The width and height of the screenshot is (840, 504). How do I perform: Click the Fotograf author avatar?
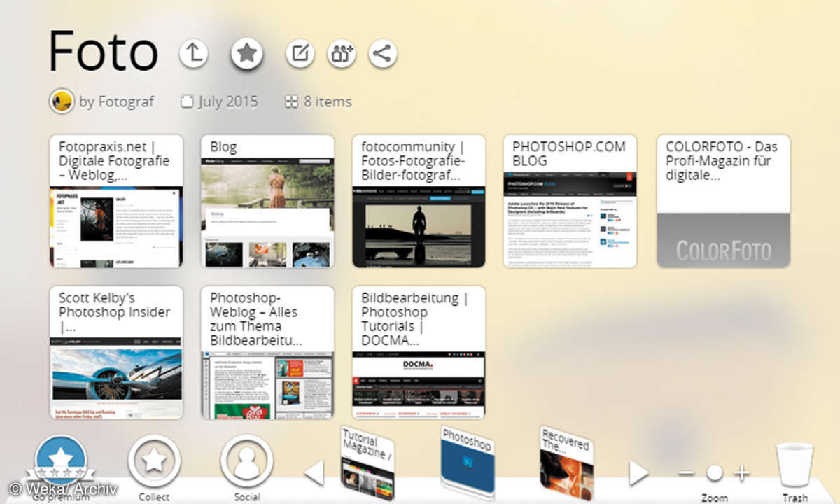(x=62, y=101)
